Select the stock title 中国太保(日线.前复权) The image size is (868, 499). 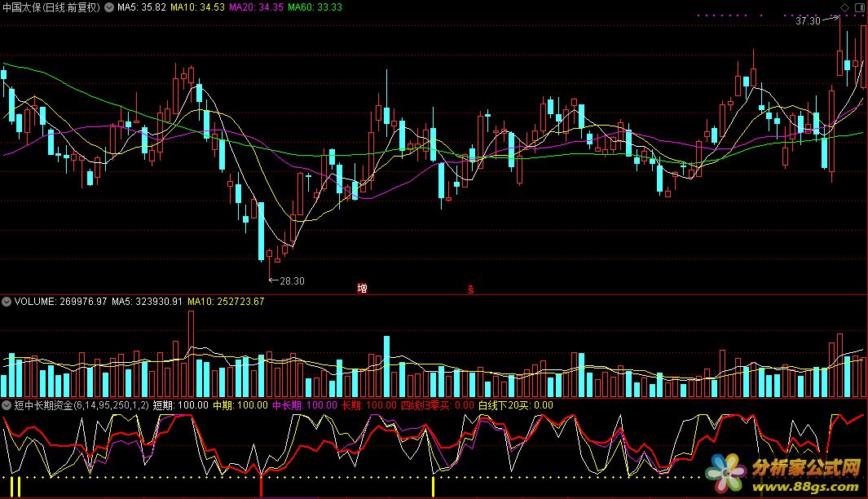point(51,7)
